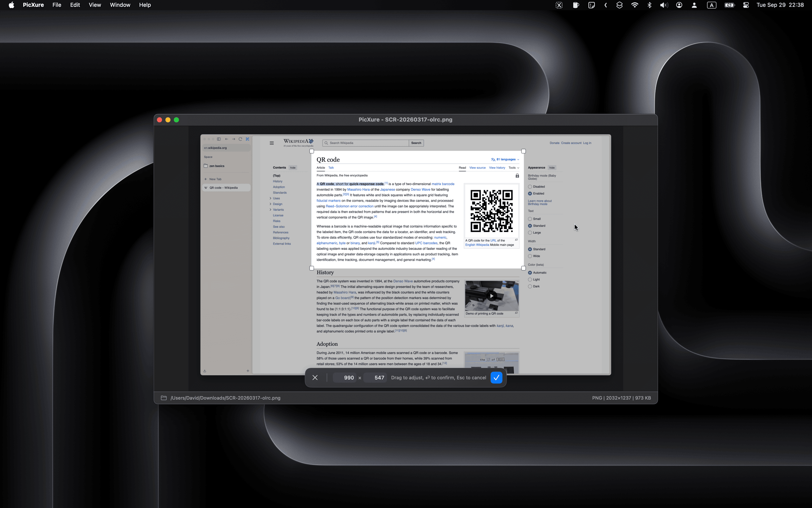Open the Bluetooth menu bar icon
The width and height of the screenshot is (812, 508).
[x=649, y=5]
